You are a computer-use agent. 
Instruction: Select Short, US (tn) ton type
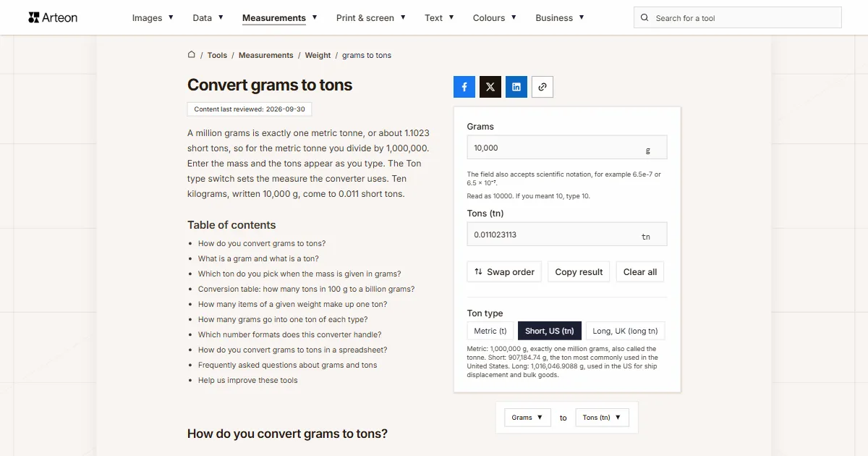coord(550,331)
